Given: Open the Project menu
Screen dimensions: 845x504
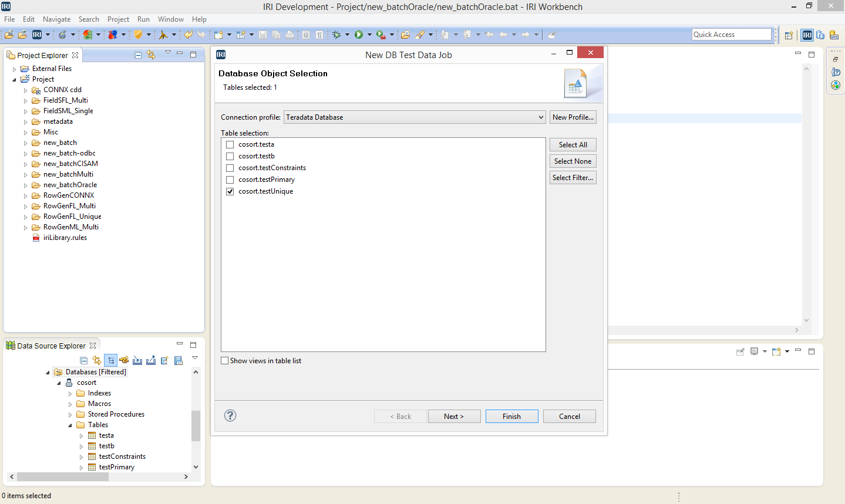Looking at the screenshot, I should [118, 19].
